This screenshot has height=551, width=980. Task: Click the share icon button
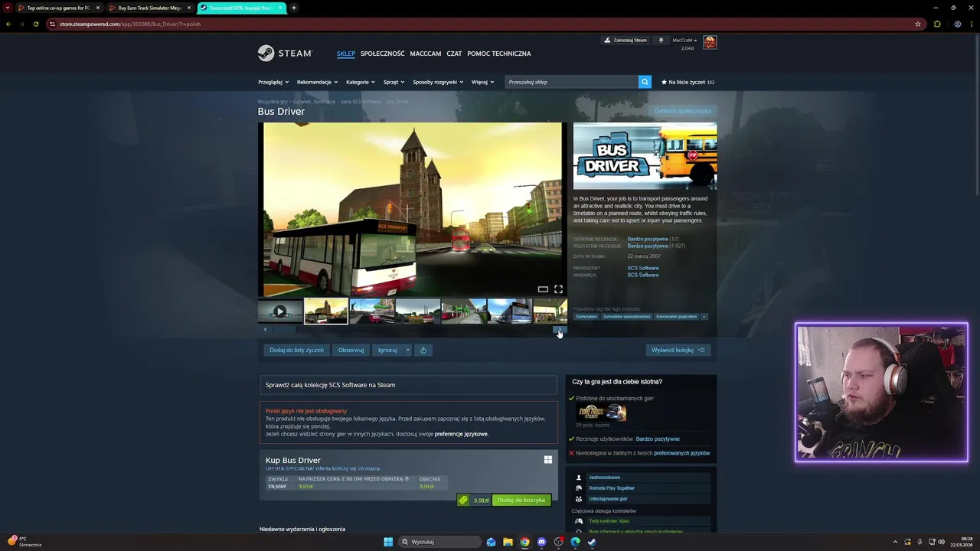(x=423, y=350)
